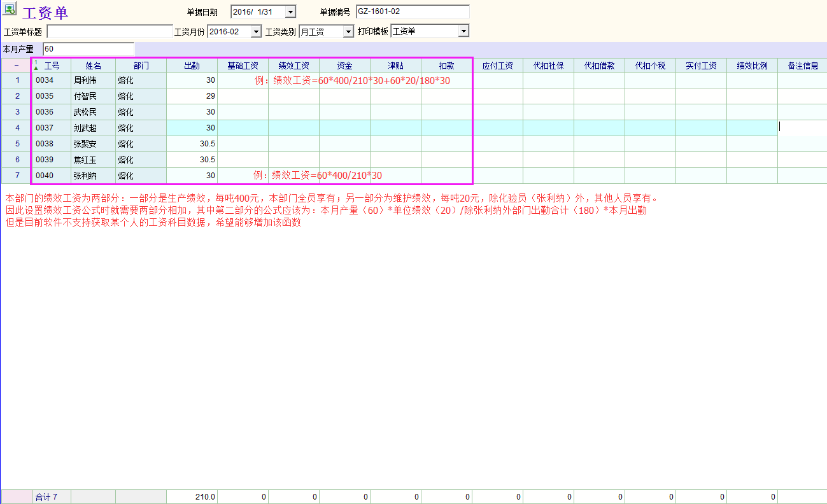Image resolution: width=827 pixels, height=504 pixels.
Task: Click 张利纳's attendance cell
Action: 192,176
